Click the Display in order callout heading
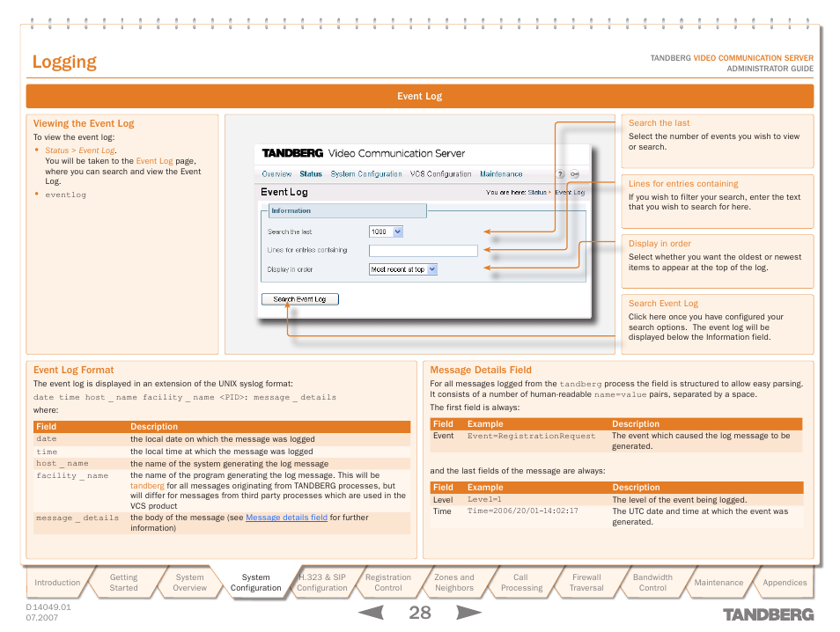This screenshot has height=632, width=840. coord(659,244)
